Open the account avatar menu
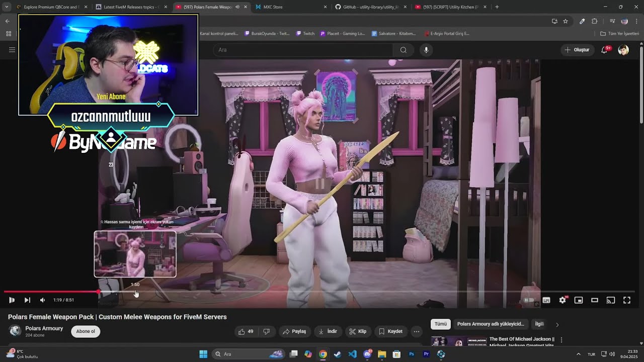 [623, 50]
